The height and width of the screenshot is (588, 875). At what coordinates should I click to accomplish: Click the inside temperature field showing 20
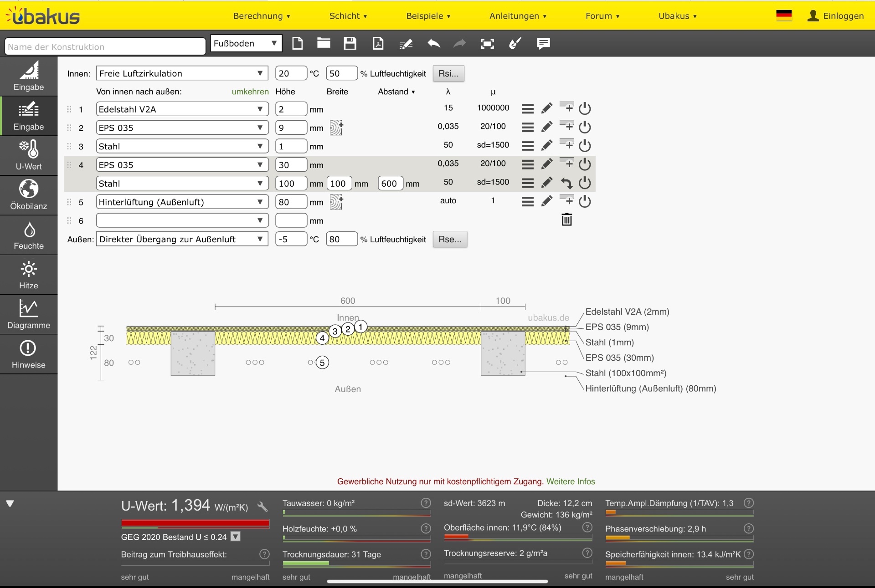coord(291,73)
